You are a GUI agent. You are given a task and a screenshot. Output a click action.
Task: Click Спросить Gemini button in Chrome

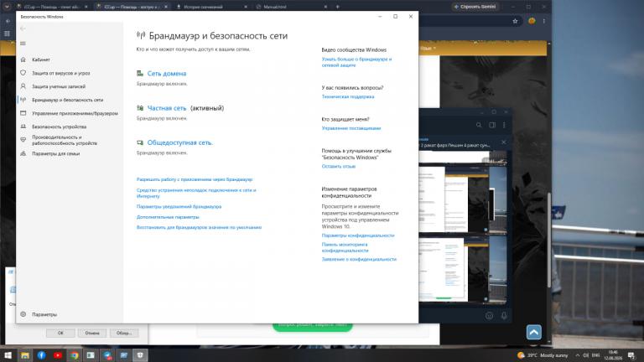pyautogui.click(x=475, y=7)
